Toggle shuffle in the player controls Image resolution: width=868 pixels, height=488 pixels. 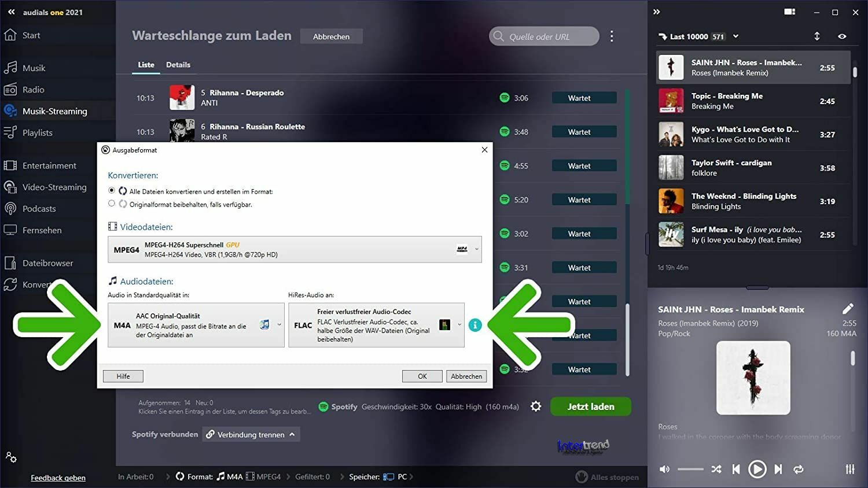coord(716,469)
